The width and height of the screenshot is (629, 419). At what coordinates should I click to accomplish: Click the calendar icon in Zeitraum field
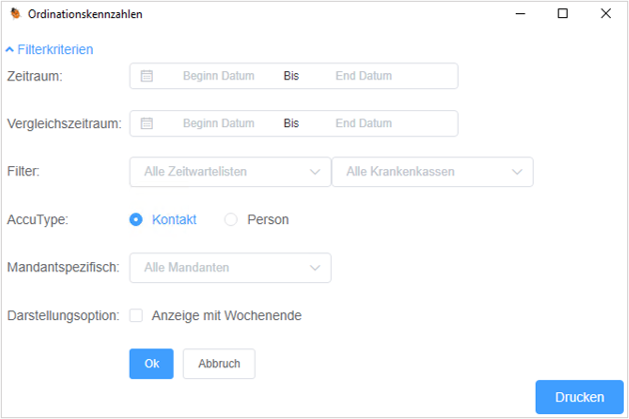click(146, 76)
